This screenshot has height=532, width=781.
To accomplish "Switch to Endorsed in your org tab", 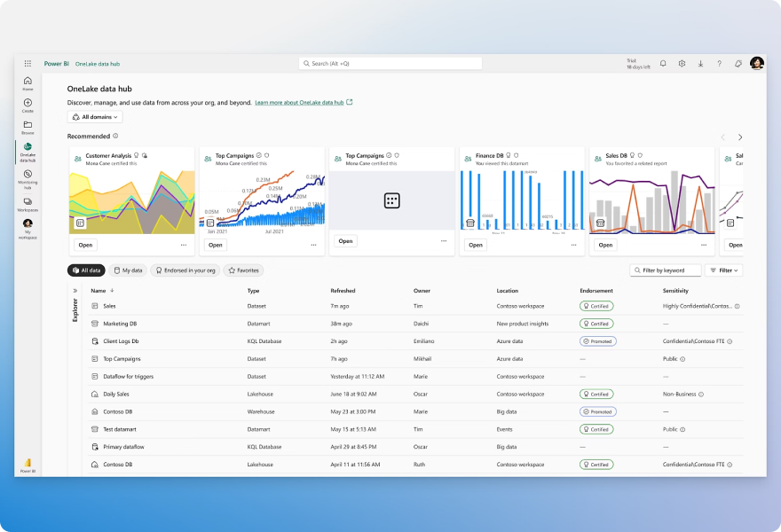I will pos(185,270).
